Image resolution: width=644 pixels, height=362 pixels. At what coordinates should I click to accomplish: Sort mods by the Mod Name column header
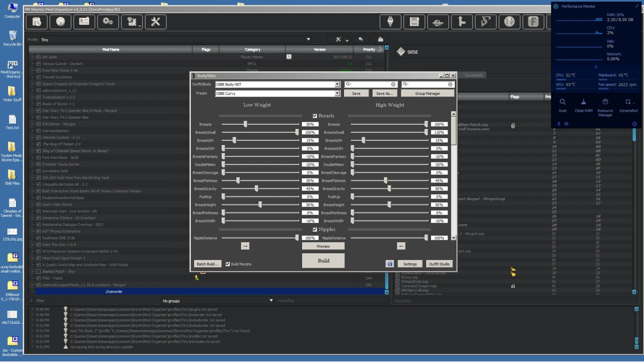pos(111,49)
